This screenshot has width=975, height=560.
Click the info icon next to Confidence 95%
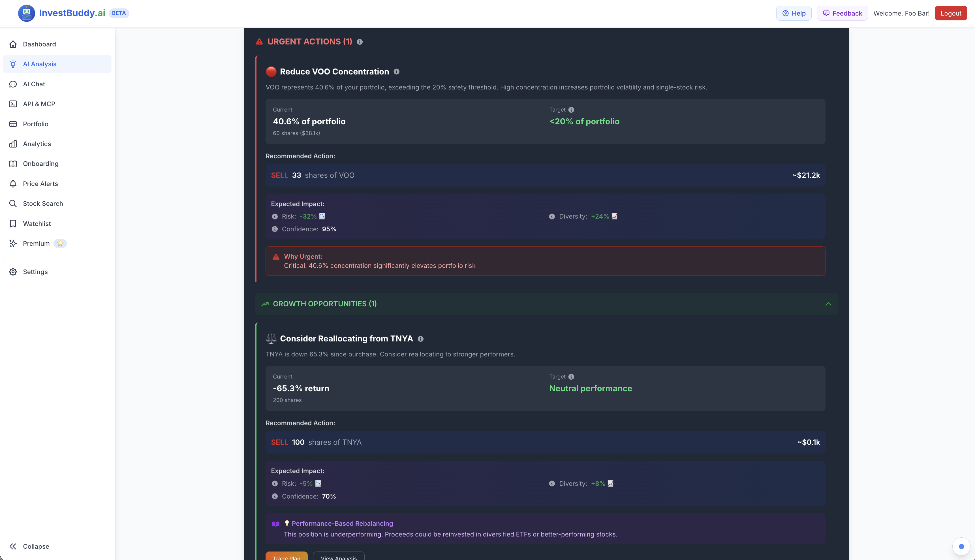(275, 229)
